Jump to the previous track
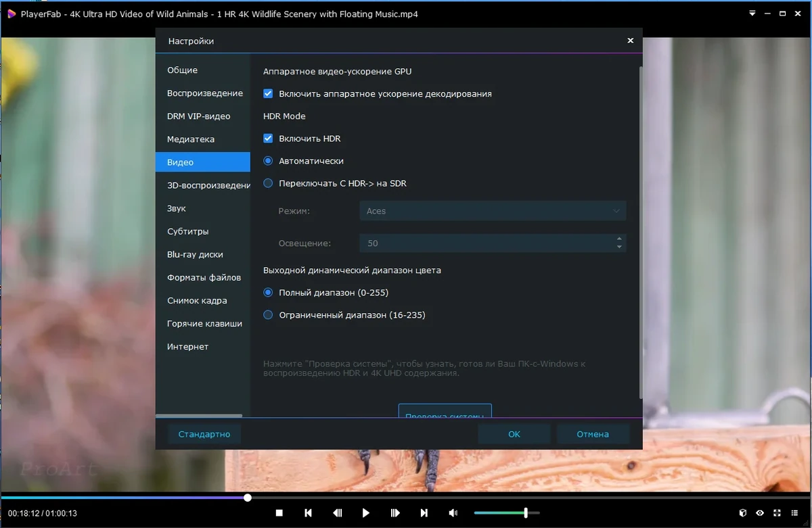This screenshot has width=812, height=528. click(x=308, y=513)
